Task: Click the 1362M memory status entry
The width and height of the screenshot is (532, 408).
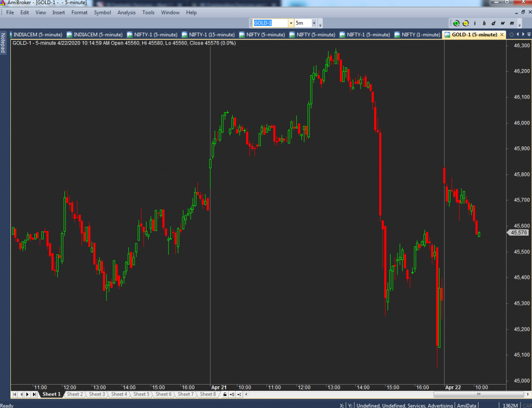Action: click(510, 405)
